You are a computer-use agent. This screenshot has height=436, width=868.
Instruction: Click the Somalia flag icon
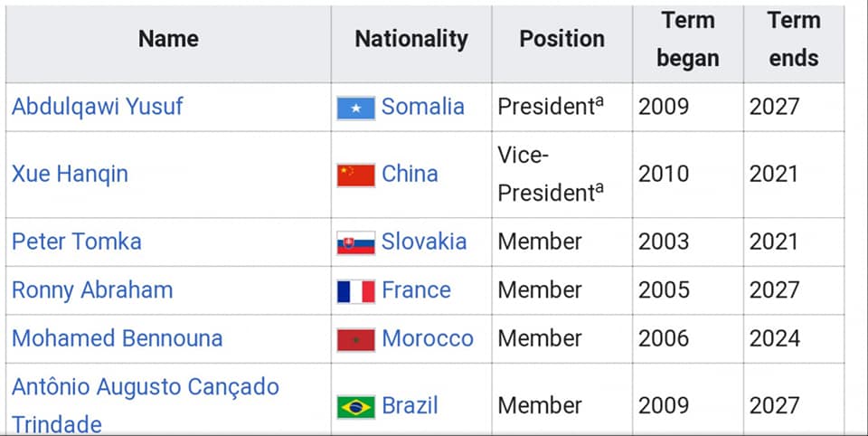pos(355,108)
